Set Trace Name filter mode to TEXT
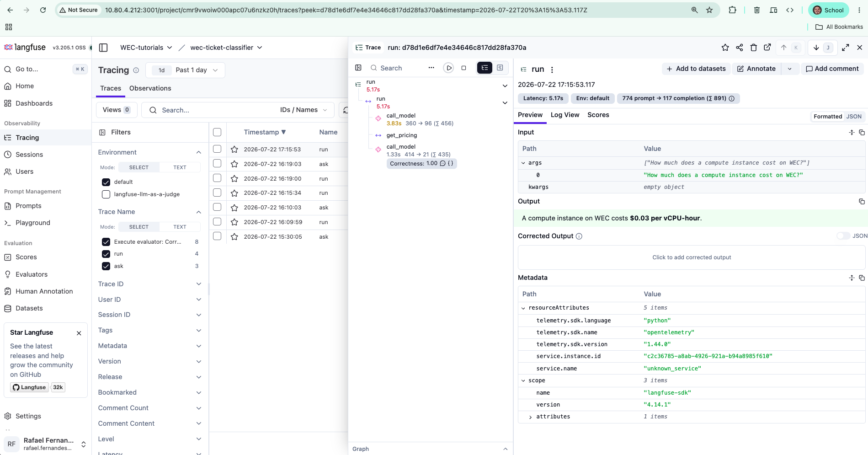 click(180, 227)
